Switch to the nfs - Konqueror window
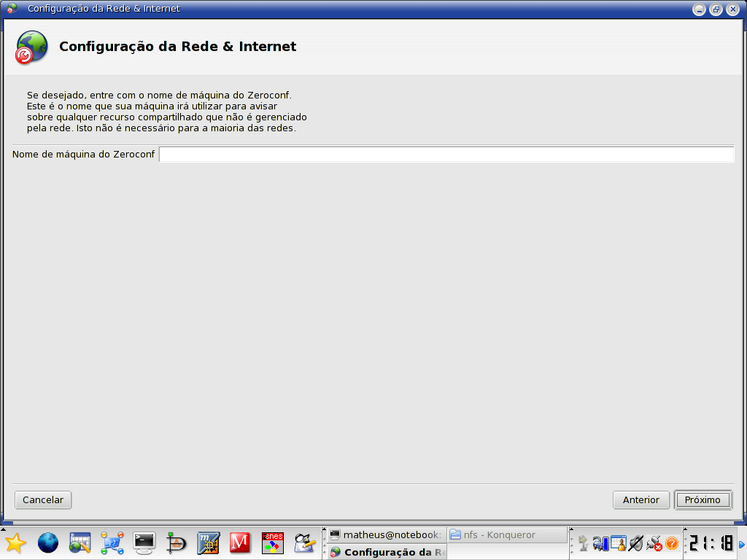747x560 pixels. pyautogui.click(x=507, y=534)
